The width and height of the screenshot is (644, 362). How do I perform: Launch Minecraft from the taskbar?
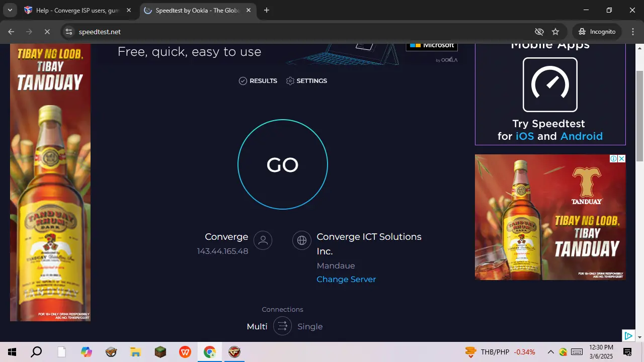click(160, 352)
